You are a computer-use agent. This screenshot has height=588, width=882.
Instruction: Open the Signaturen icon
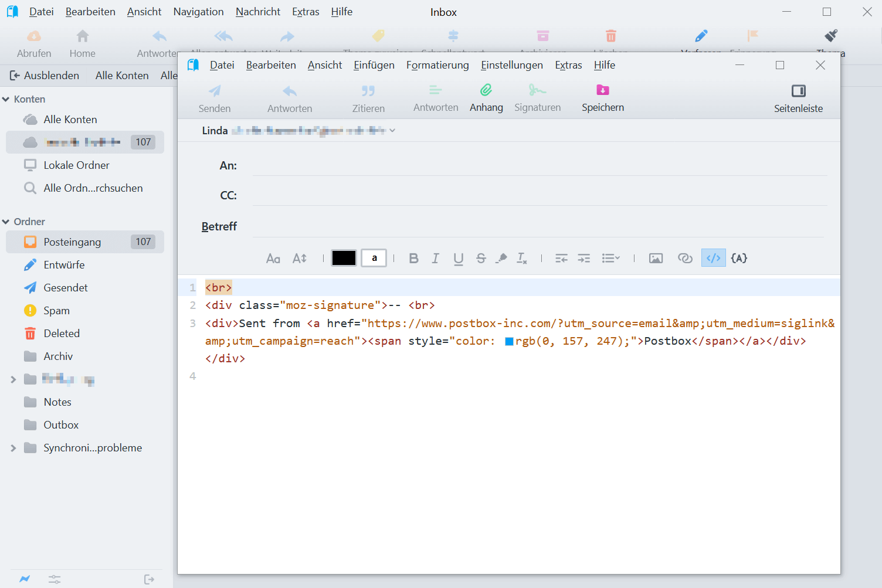537,90
